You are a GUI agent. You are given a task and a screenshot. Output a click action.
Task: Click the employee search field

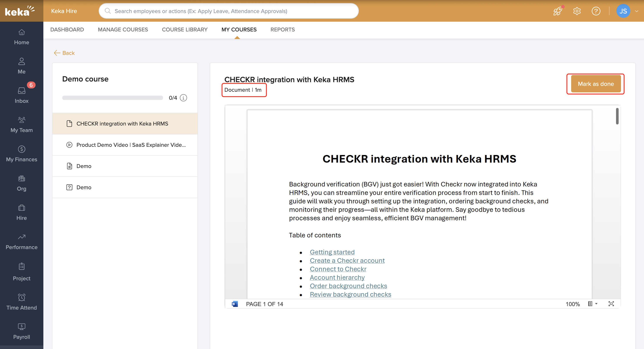(229, 11)
